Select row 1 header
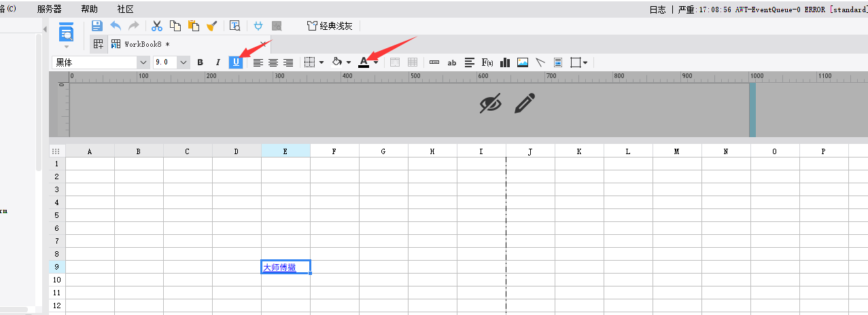This screenshot has height=315, width=868. [57, 164]
